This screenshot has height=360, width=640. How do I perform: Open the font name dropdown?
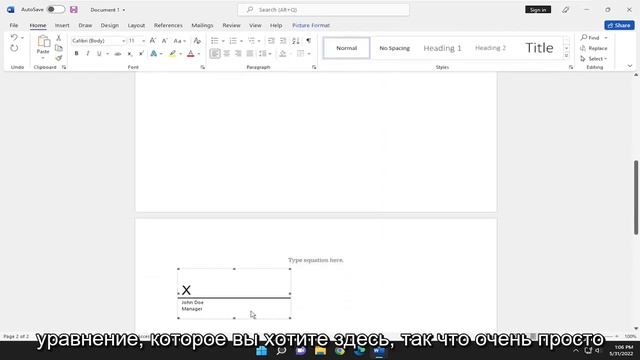123,41
